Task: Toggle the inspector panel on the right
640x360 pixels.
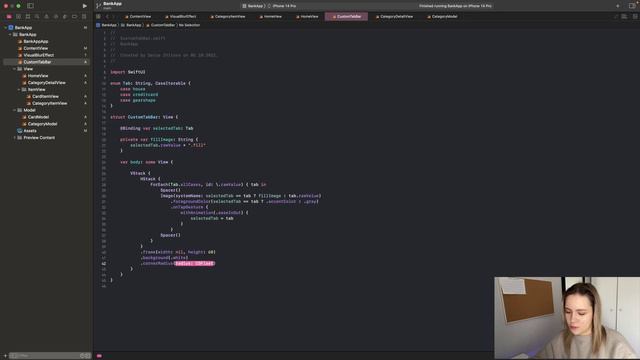Action: (633, 6)
